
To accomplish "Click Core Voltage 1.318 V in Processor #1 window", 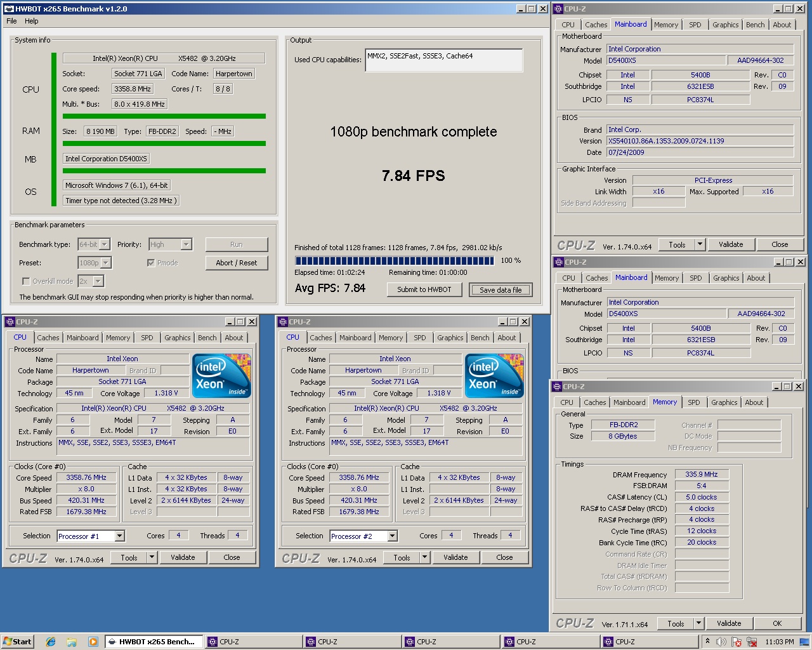I will [166, 393].
